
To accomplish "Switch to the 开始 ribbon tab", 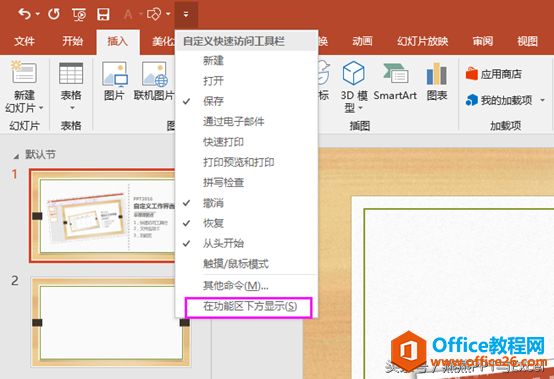I will [73, 41].
